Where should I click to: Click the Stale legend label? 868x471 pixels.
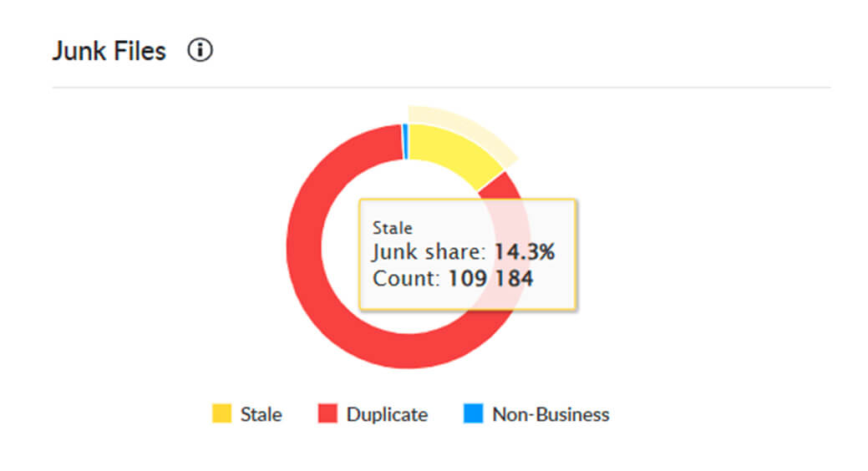(x=261, y=414)
